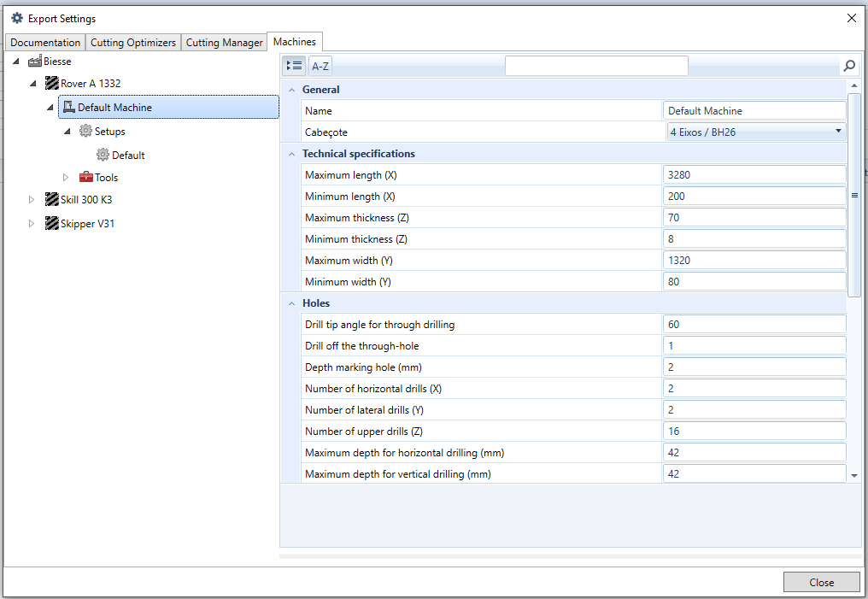Collapse the Holes section
This screenshot has width=868, height=599.
[291, 303]
